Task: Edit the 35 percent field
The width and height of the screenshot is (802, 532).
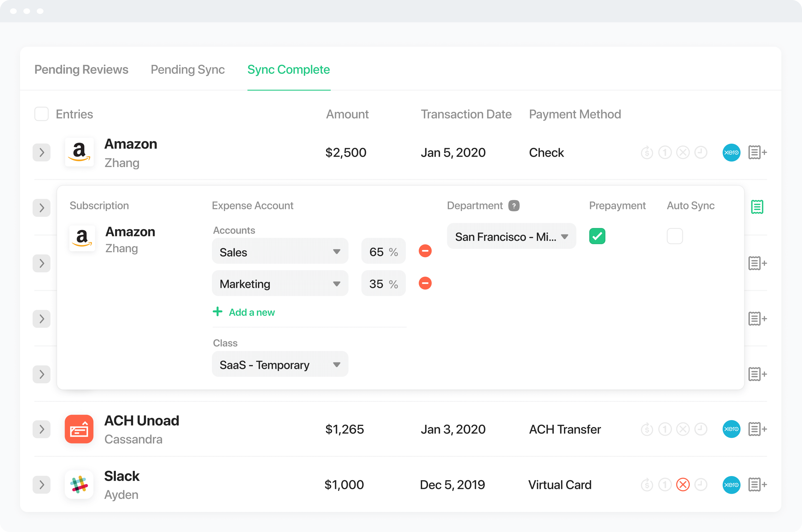Action: point(383,283)
